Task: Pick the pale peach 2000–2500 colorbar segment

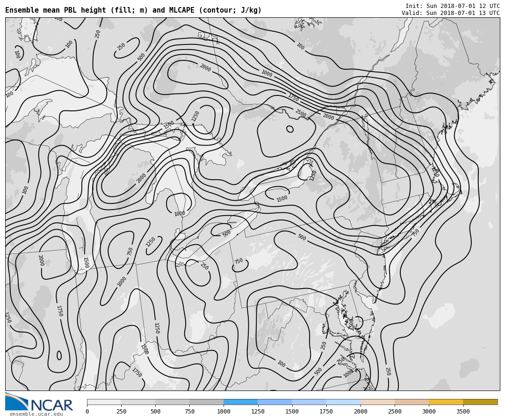Action: coord(377,402)
